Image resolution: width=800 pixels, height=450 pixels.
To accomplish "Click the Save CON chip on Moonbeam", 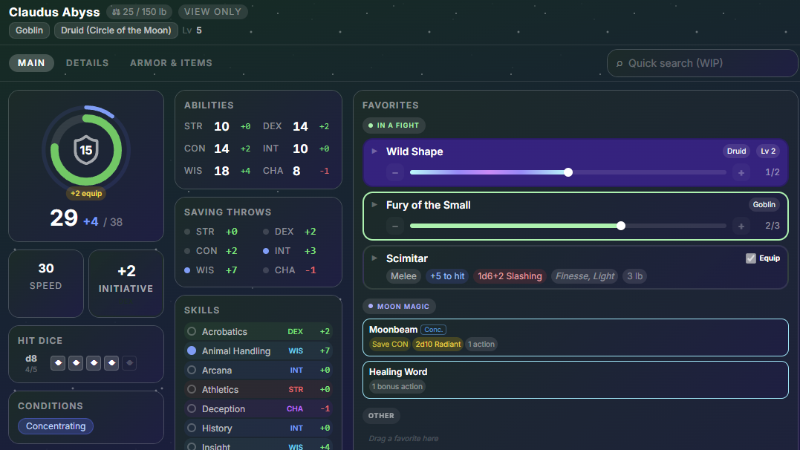I will point(390,344).
